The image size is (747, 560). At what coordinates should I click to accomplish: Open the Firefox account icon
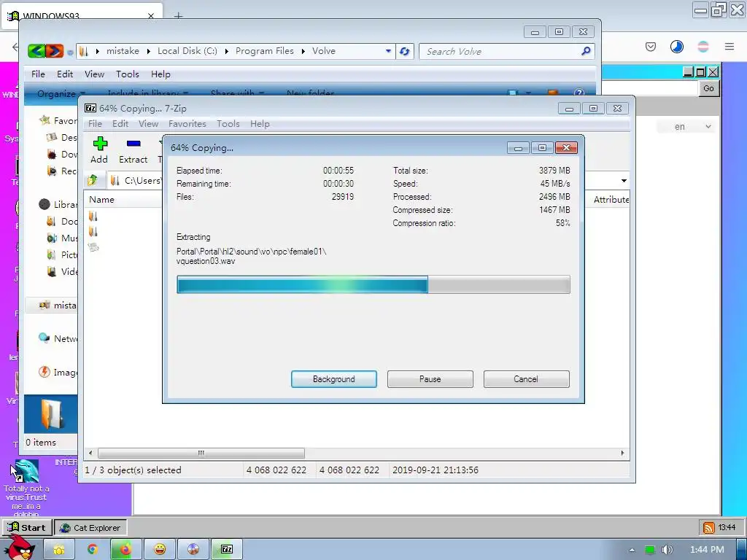pos(676,47)
